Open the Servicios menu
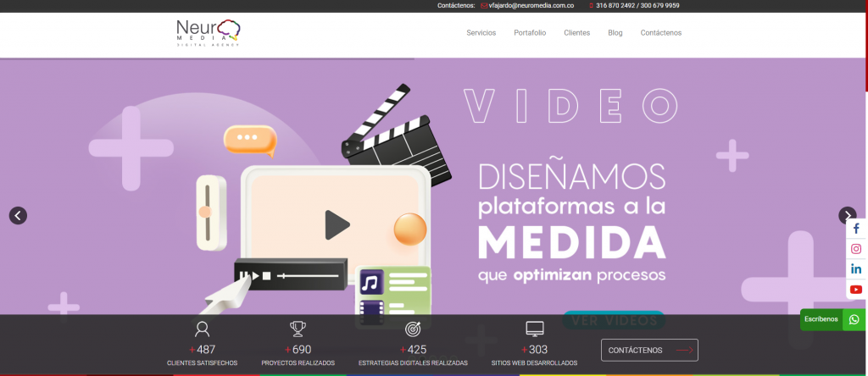Viewport: 868px width, 376px height. [x=481, y=33]
